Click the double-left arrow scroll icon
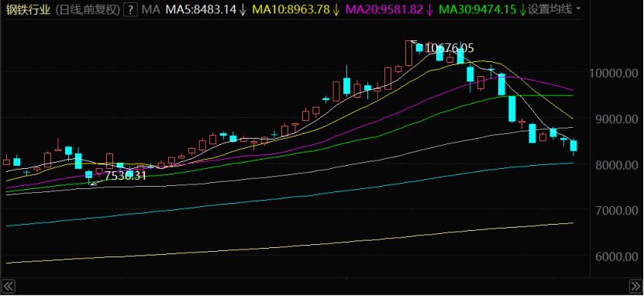Screen dimensions: 644x296 [x=9, y=285]
